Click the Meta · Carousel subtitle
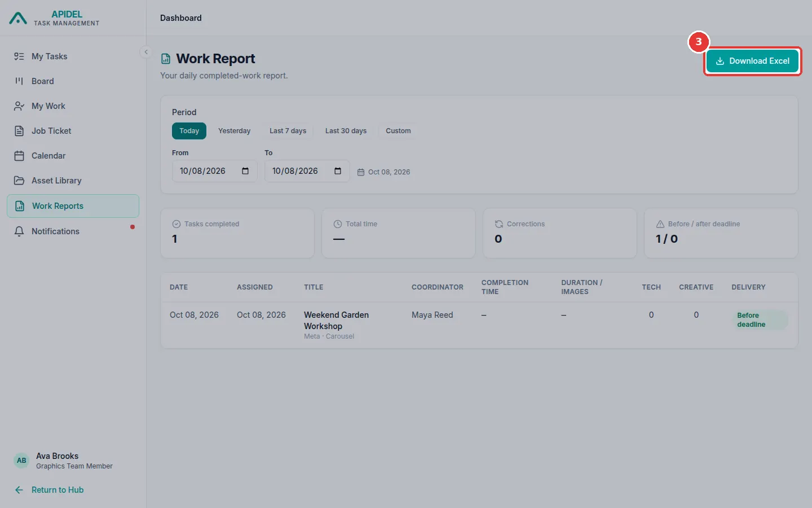Viewport: 812px width, 508px height. click(x=329, y=336)
